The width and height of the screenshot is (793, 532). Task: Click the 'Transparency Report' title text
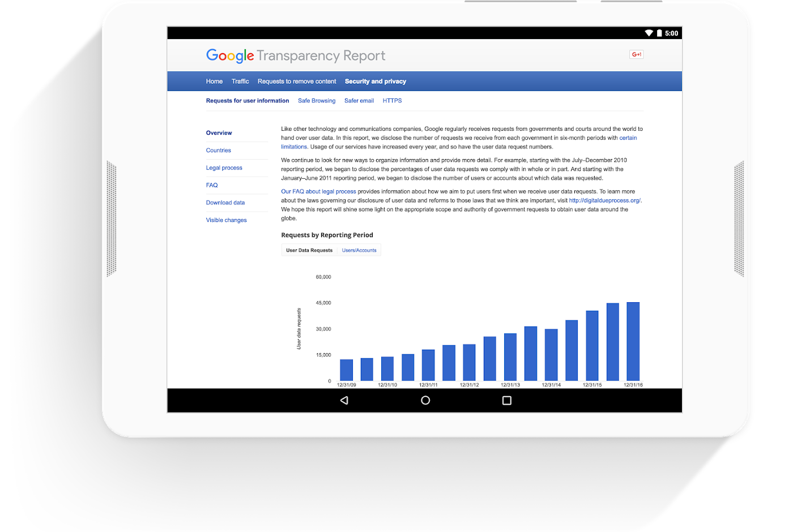[x=321, y=55]
